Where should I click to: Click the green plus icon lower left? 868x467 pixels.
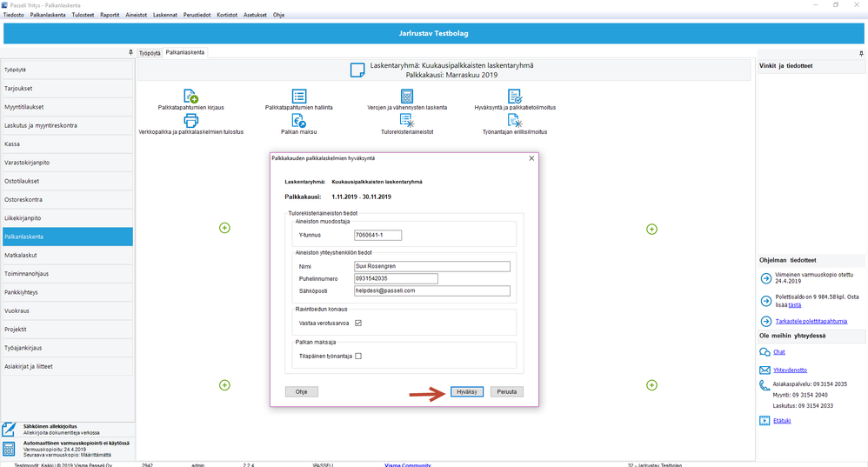point(224,385)
